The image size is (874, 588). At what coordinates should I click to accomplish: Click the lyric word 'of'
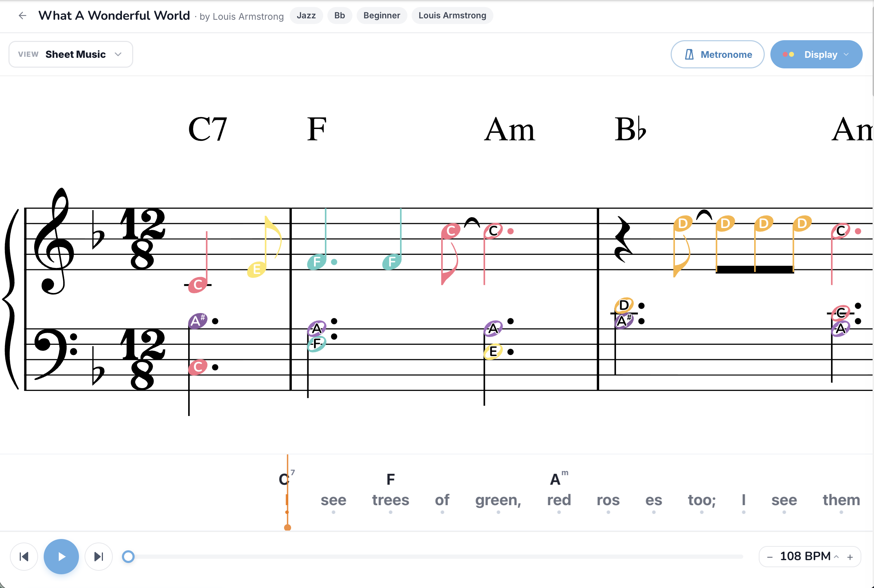[x=442, y=500]
